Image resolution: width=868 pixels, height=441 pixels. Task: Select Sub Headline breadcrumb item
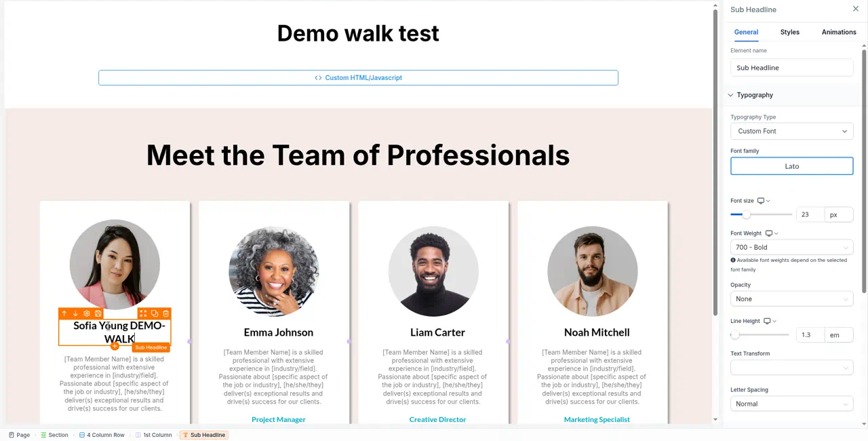[x=203, y=435]
